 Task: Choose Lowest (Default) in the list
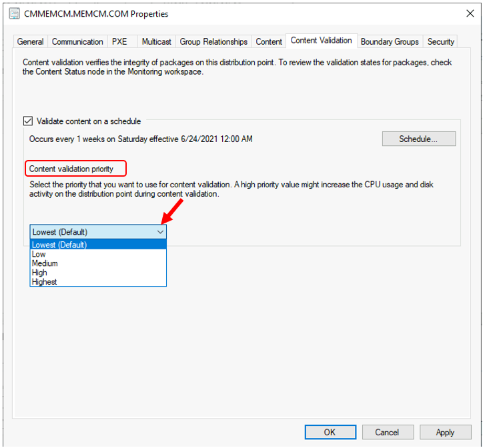98,245
